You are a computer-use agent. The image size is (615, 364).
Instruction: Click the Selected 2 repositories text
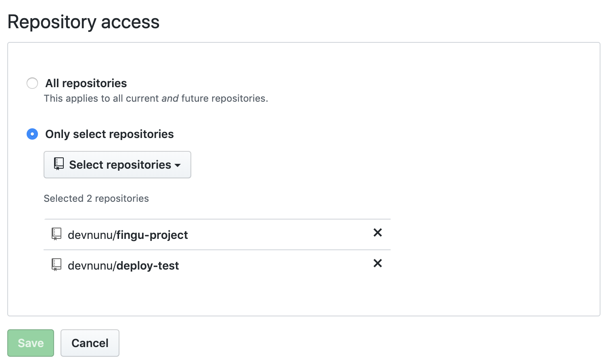(96, 199)
